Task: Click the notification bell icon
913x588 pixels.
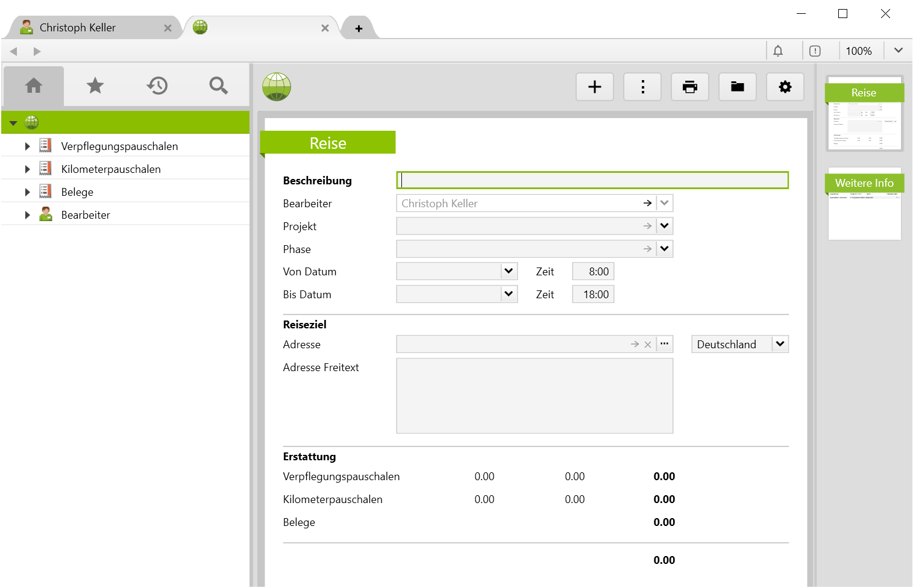Action: point(778,51)
